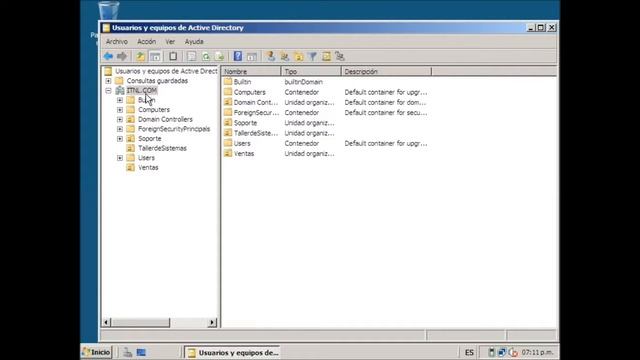Screen dimensions: 640x360
Task: Refresh the view with the green icon
Action: pyautogui.click(x=206, y=56)
